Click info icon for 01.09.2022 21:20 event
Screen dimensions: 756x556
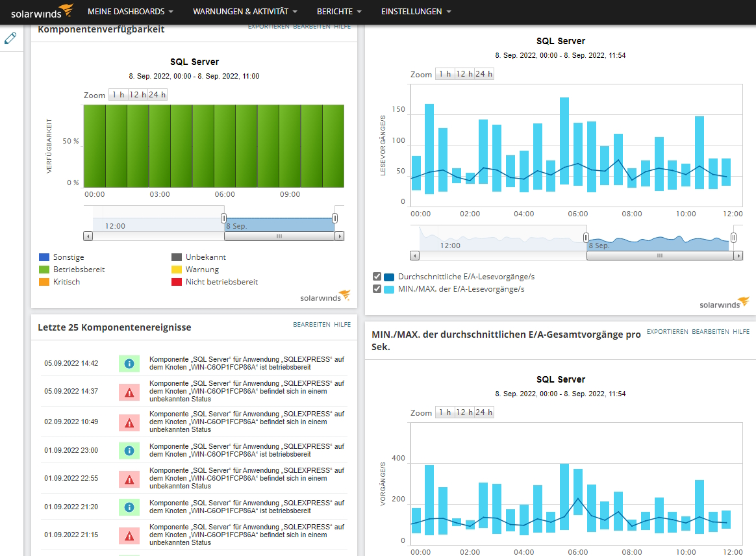point(129,507)
